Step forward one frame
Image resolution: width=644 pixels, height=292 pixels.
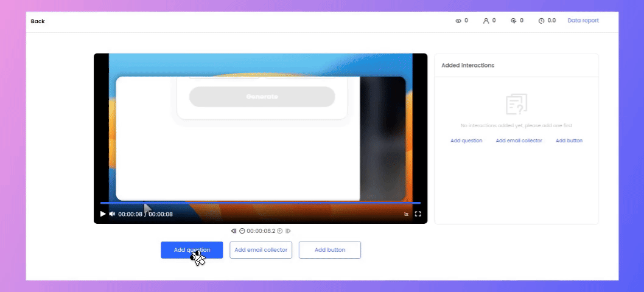[x=288, y=231]
